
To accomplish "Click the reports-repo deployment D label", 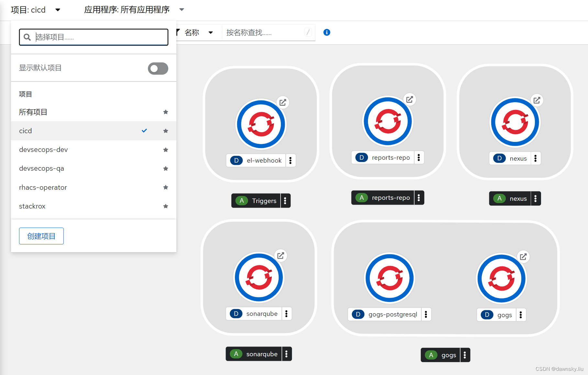I will (x=383, y=157).
